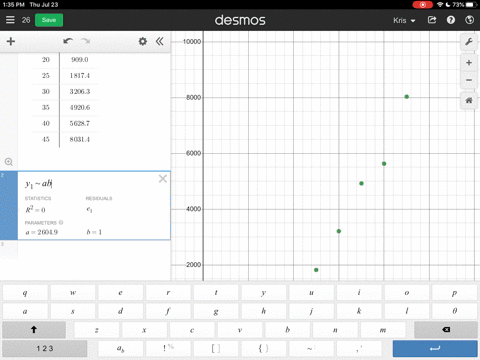Image resolution: width=480 pixels, height=360 pixels.
Task: Tap the exclamation percent key
Action: [168, 349]
